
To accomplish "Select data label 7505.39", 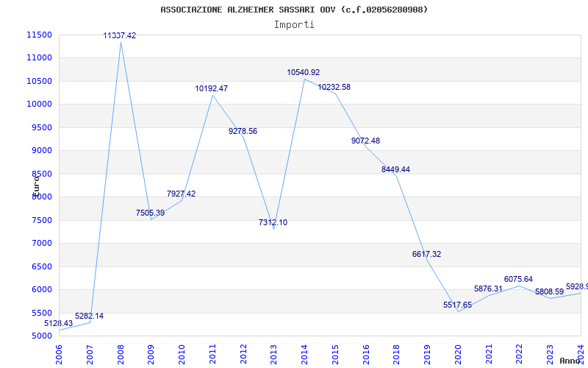I will click(x=151, y=213).
